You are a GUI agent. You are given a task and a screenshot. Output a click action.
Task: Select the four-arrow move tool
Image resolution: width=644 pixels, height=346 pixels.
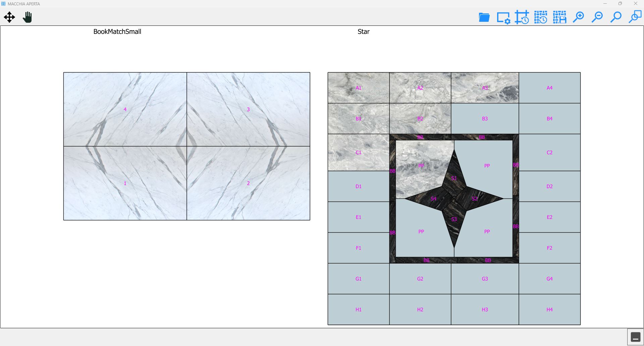pos(9,17)
